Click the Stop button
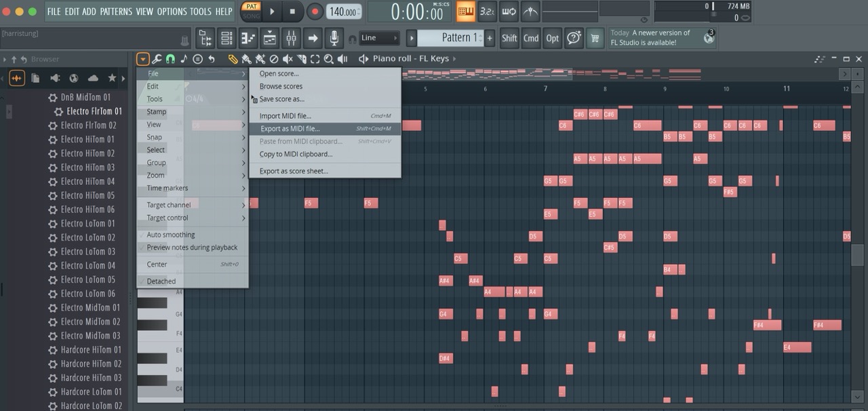Image resolution: width=868 pixels, height=411 pixels. click(x=292, y=12)
